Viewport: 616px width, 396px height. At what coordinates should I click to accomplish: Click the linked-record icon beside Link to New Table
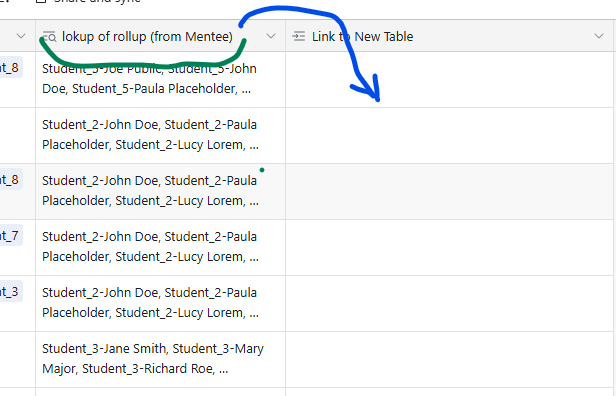(299, 37)
